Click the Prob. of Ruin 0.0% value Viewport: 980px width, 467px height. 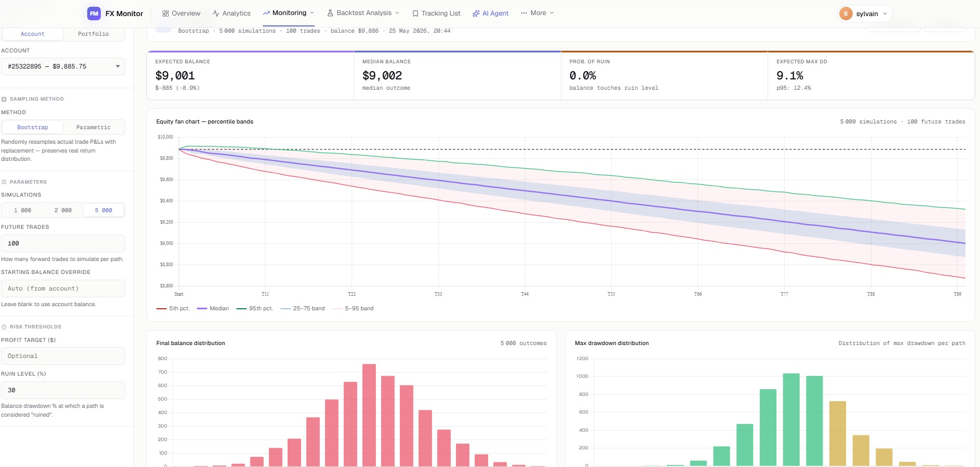click(583, 76)
